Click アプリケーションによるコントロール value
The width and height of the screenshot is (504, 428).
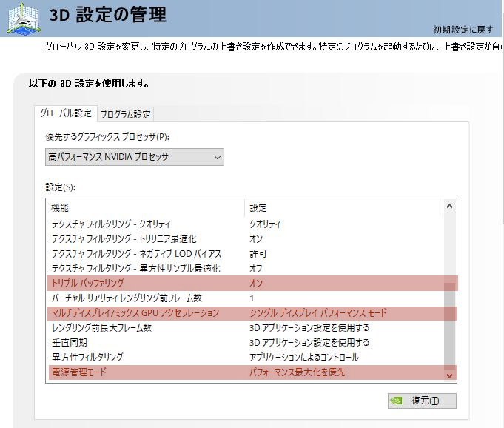304,357
